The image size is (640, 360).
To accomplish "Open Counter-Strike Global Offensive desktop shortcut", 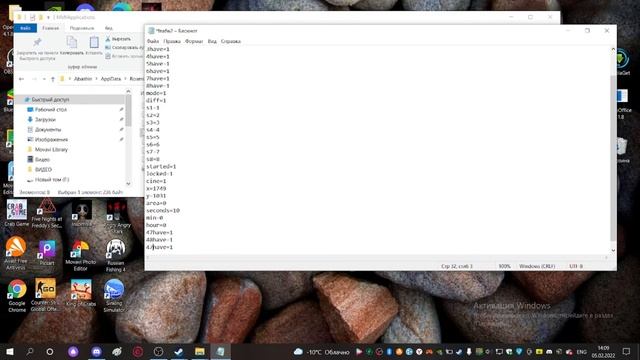I will [x=45, y=295].
